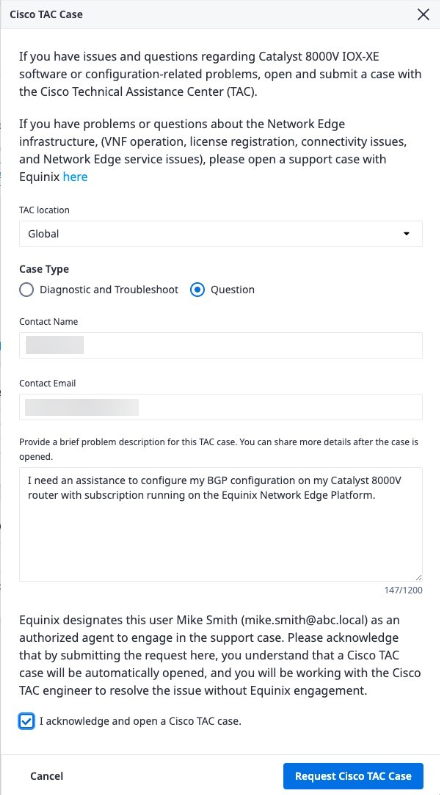Open the TAC location Global dropdown
440x795 pixels.
tap(221, 234)
